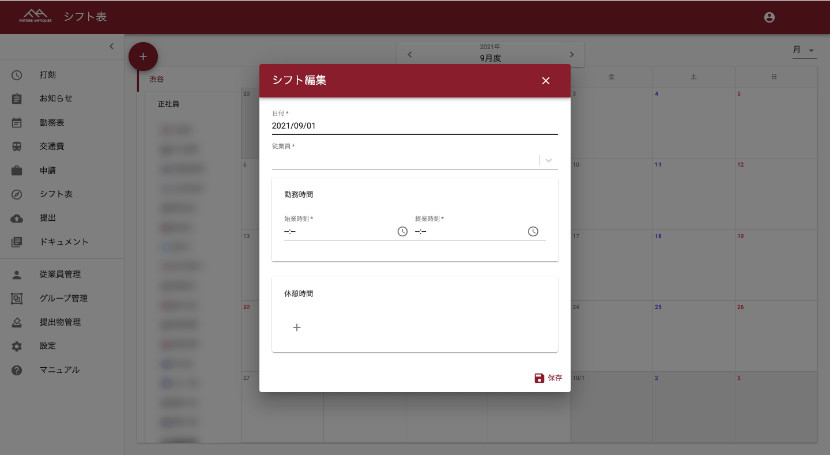Viewport: 830px width, 455px height.
Task: Open マニュアル help in the sidebar
Action: point(59,370)
